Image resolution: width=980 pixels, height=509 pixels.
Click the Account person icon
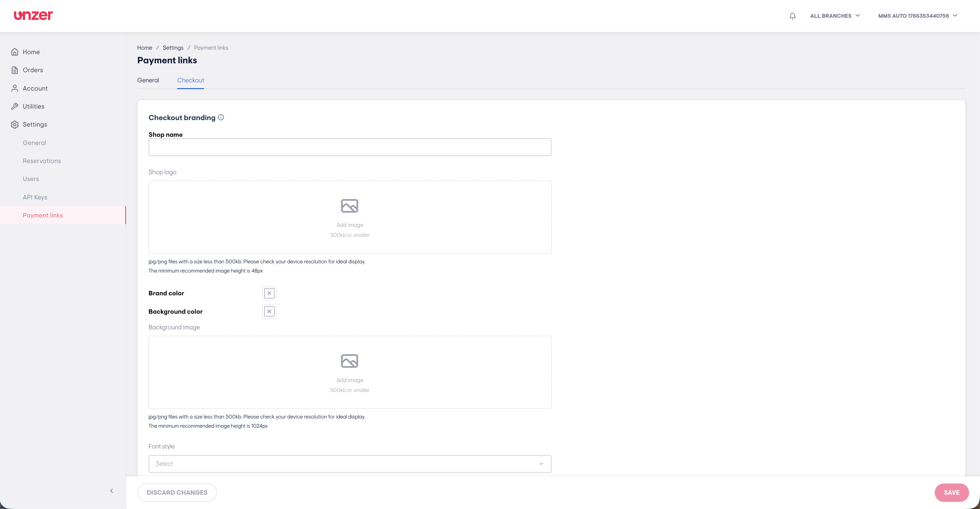(15, 88)
